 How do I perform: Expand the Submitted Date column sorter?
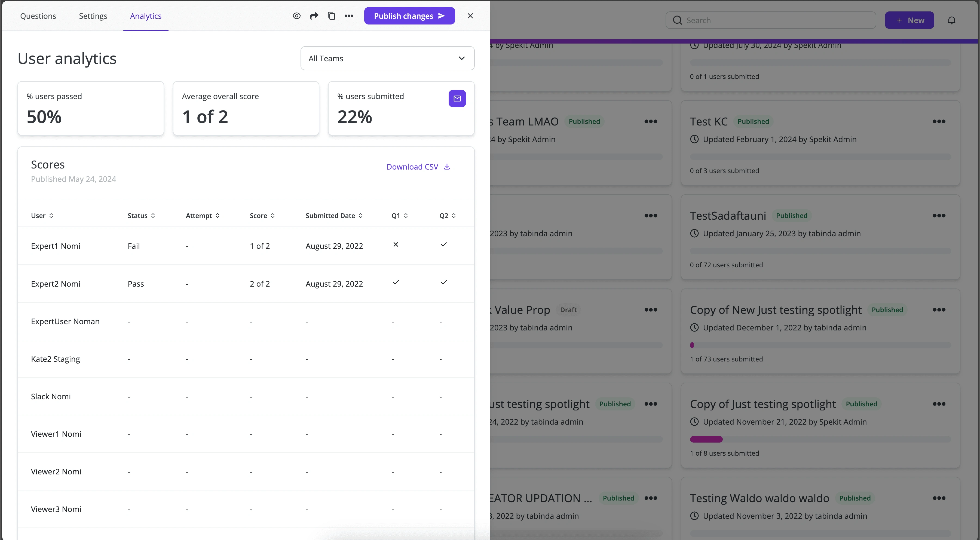pyautogui.click(x=362, y=216)
